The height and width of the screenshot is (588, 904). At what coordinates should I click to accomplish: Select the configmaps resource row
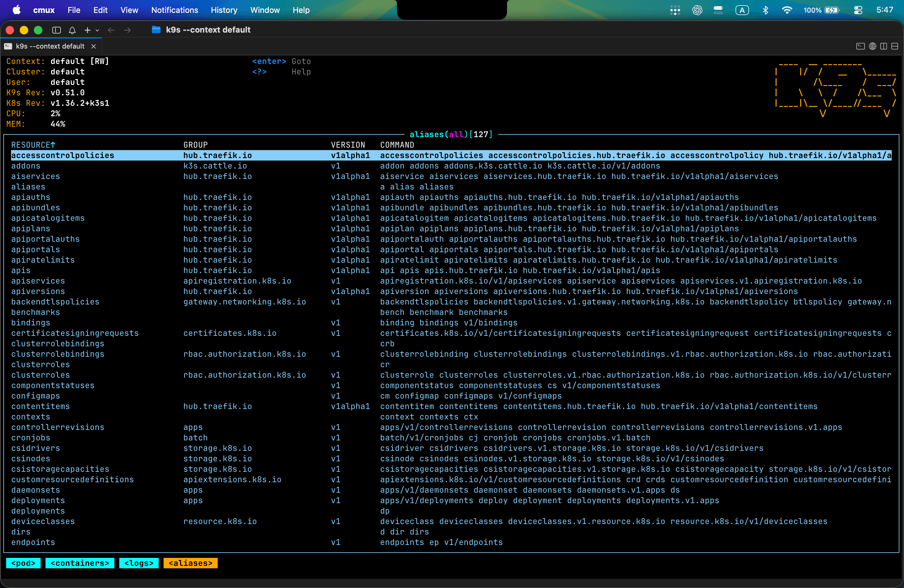point(451,396)
